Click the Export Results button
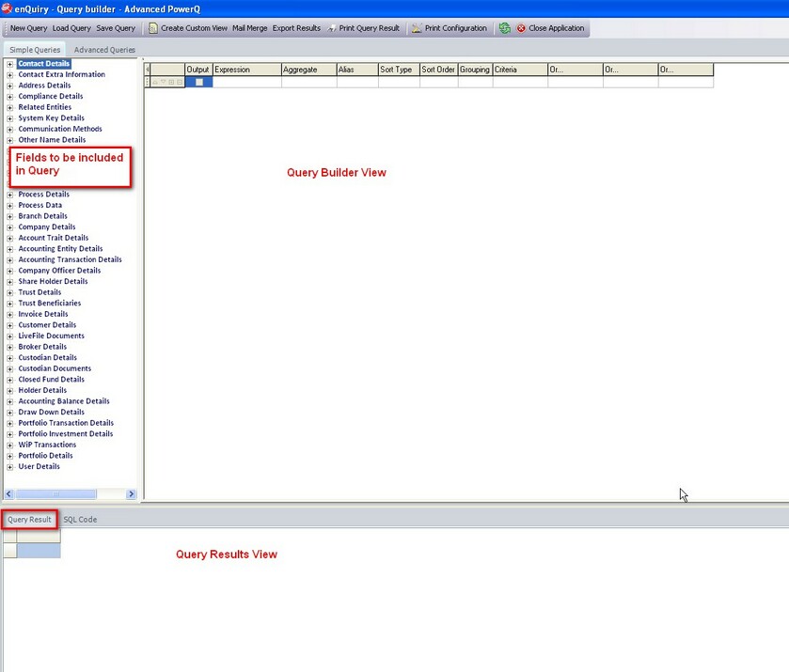Viewport: 789px width, 672px height. (296, 28)
